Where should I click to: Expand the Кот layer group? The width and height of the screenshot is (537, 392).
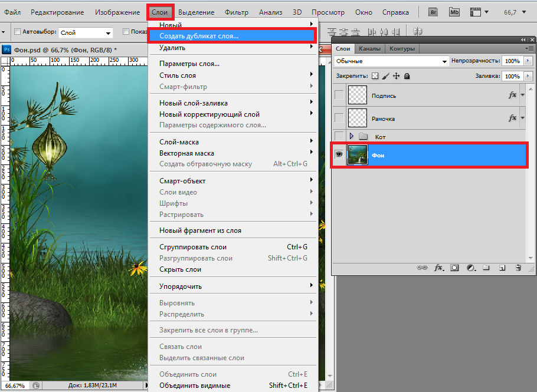pos(352,137)
